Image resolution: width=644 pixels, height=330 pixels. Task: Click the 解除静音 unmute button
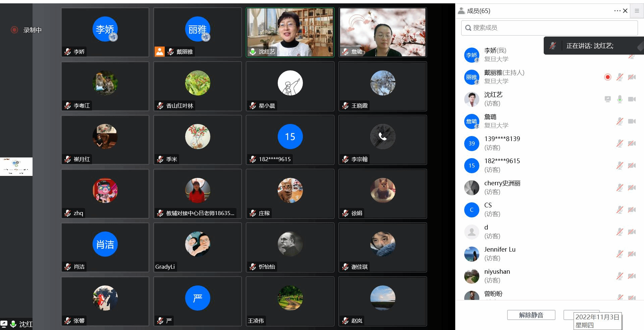pyautogui.click(x=531, y=315)
